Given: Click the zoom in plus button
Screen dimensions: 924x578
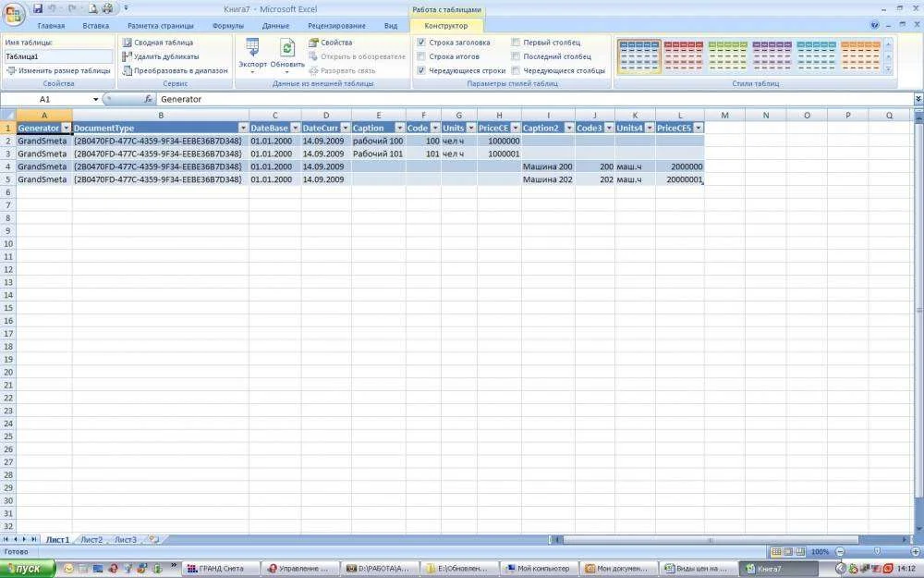Looking at the screenshot, I should click(x=916, y=552).
